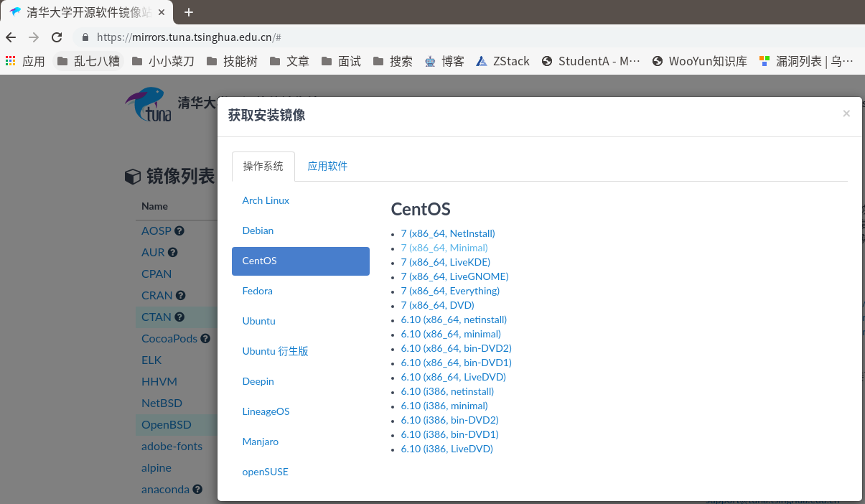
Task: Select Arch Linux in the OS list
Action: [301, 201]
